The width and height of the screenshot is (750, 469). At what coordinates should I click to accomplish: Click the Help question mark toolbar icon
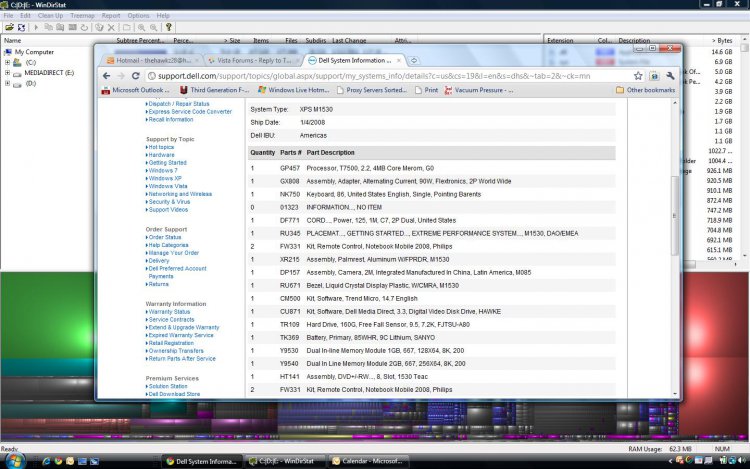(x=168, y=28)
